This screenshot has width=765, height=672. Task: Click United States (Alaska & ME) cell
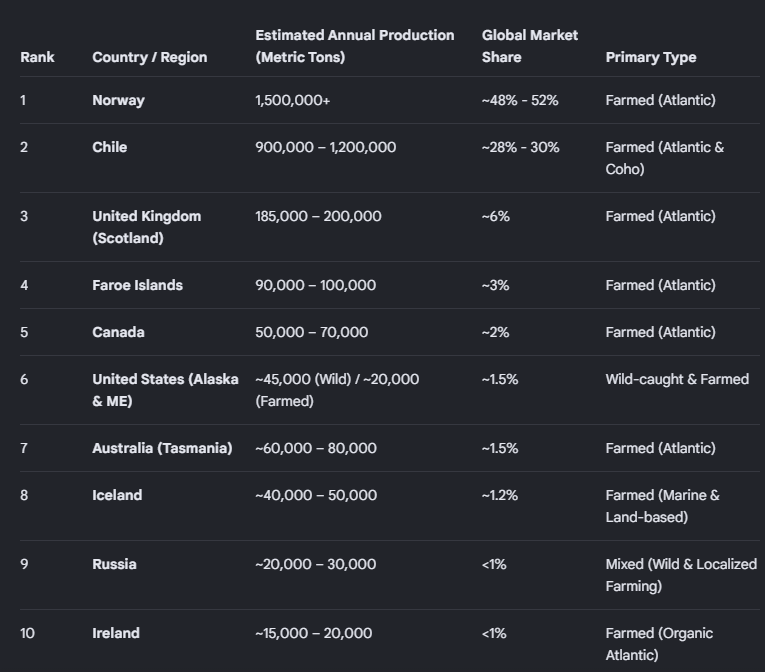[x=165, y=390]
